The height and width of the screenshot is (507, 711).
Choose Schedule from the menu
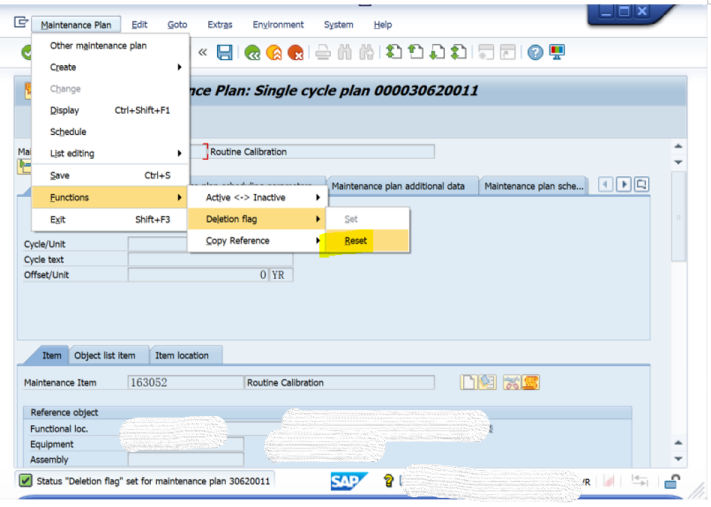pyautogui.click(x=110, y=132)
